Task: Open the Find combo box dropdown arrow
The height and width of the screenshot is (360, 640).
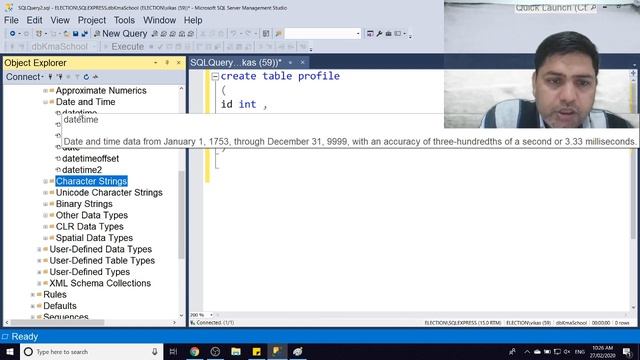Action: (x=358, y=33)
